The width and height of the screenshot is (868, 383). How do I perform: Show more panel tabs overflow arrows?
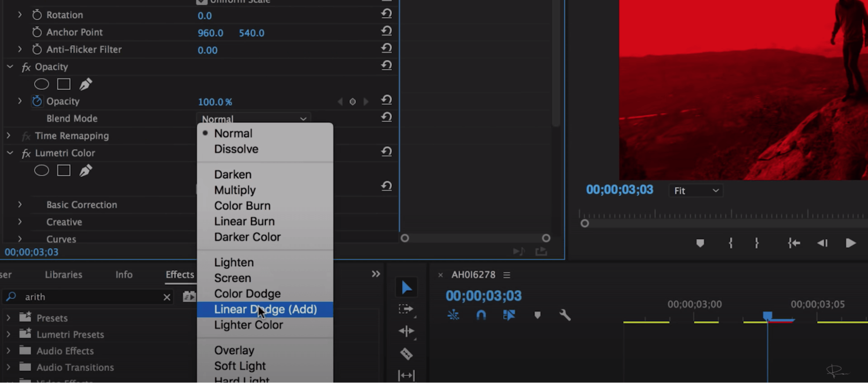click(x=376, y=274)
